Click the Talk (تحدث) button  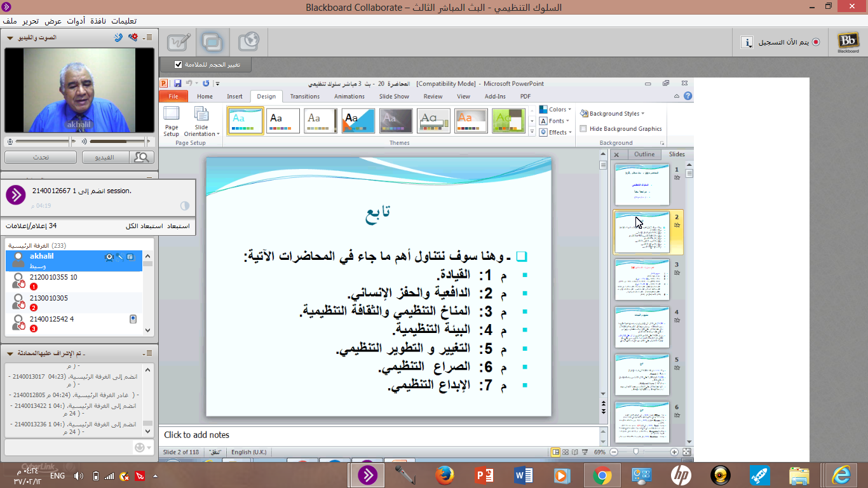41,157
